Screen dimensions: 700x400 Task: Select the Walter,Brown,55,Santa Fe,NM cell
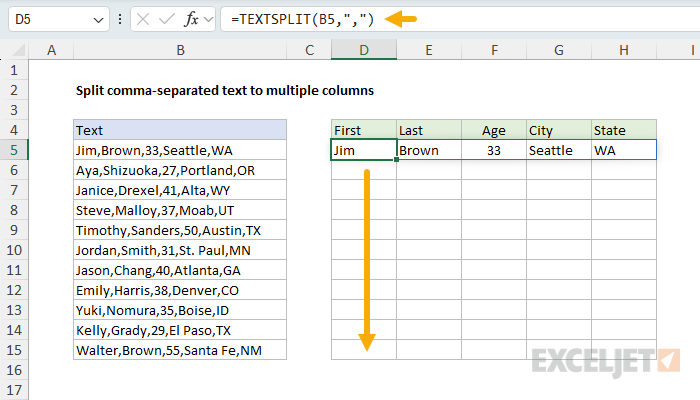click(x=179, y=350)
